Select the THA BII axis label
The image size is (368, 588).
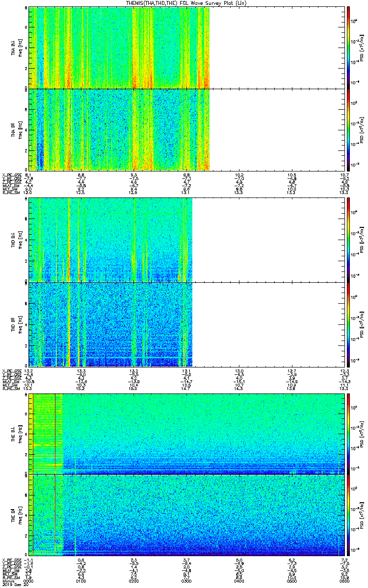pos(14,130)
